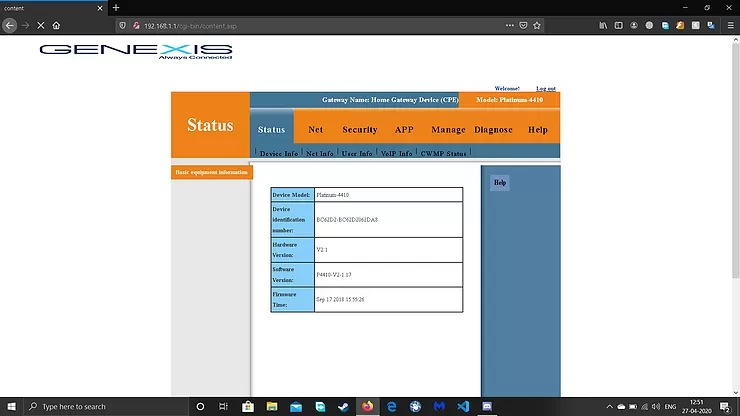Open the Diagnose main tab
This screenshot has width=740, height=416.
493,129
